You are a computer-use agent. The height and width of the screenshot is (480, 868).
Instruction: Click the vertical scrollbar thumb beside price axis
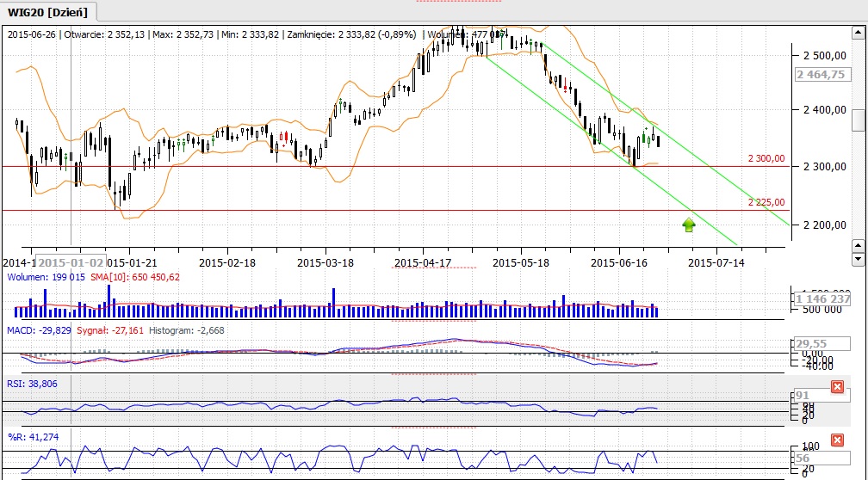click(x=858, y=120)
